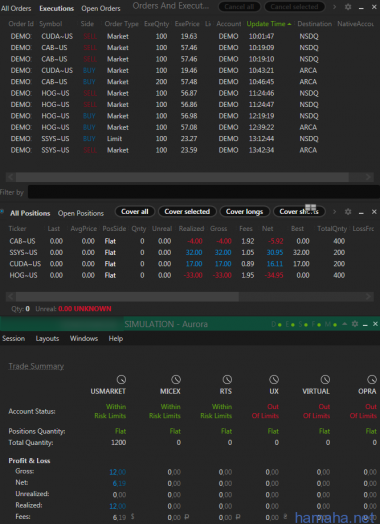Viewport: 380px width, 524px height.
Task: Click the VIRTUAL status icon
Action: (325, 380)
